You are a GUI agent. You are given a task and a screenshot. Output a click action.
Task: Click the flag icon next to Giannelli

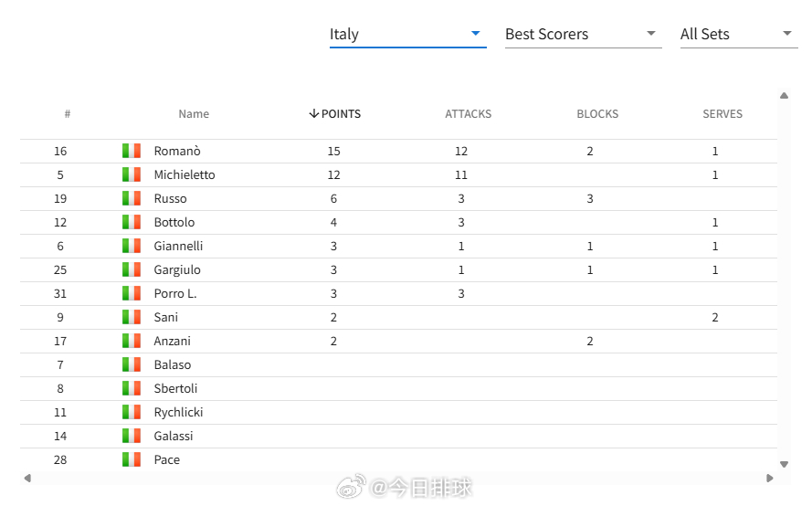pos(132,246)
